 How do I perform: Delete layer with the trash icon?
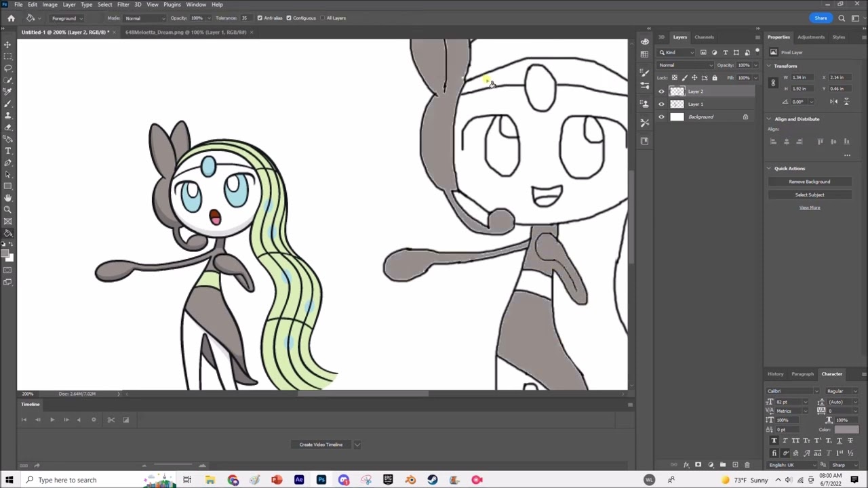coord(747,465)
